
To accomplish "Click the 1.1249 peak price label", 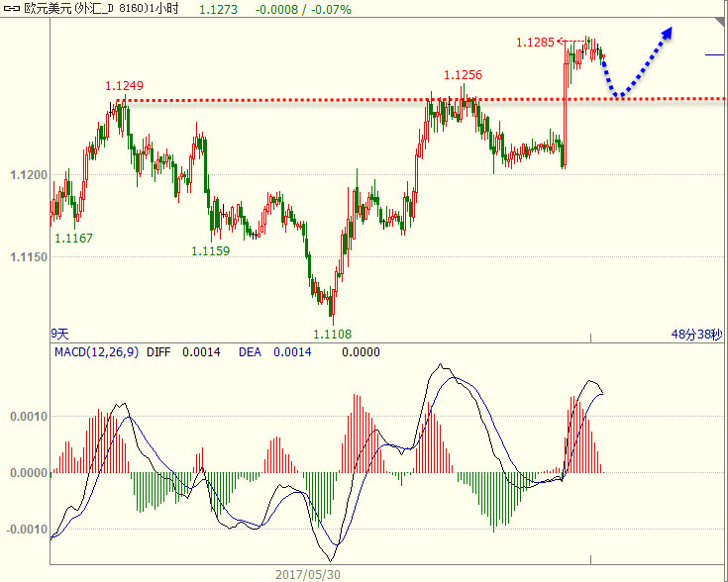I will pyautogui.click(x=125, y=86).
